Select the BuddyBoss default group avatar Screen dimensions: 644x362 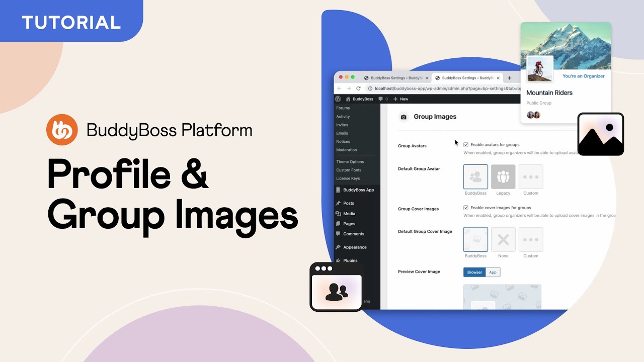[475, 176]
